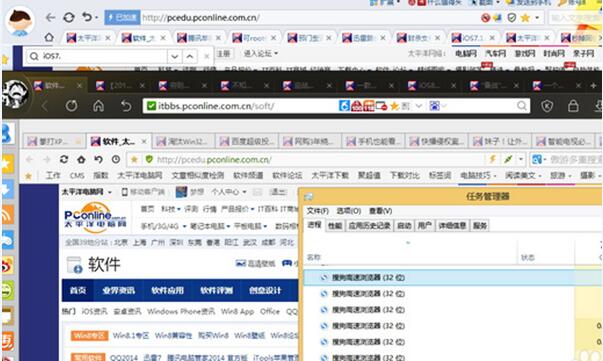Select 手机也能看 tab in front browser
Image resolution: width=603 pixels, height=361 pixels.
(x=374, y=141)
